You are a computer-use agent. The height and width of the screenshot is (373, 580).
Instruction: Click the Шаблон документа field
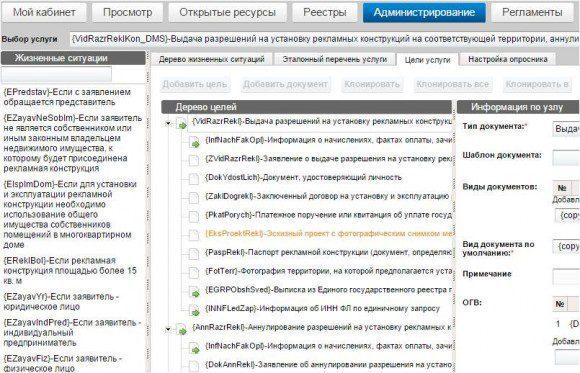click(x=566, y=158)
